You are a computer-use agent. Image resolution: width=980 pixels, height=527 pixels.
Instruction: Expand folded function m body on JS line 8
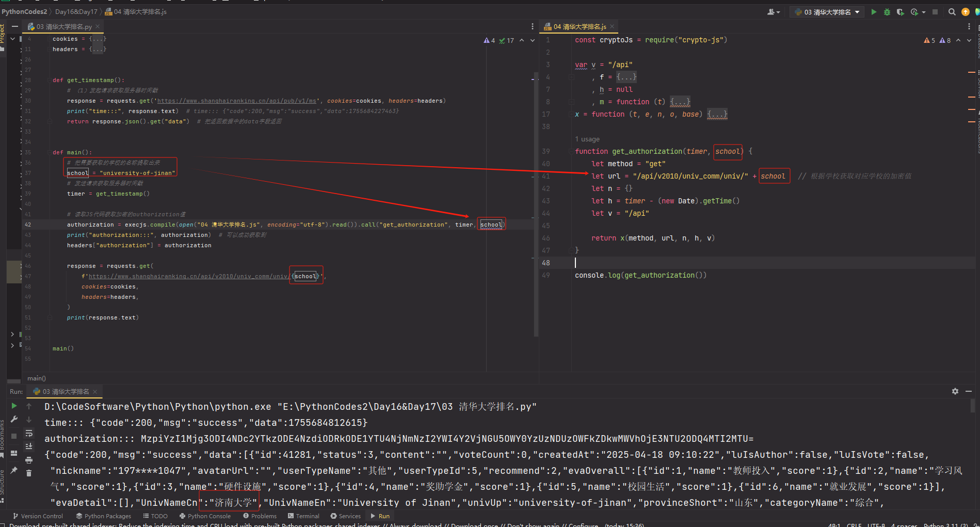[x=680, y=102]
